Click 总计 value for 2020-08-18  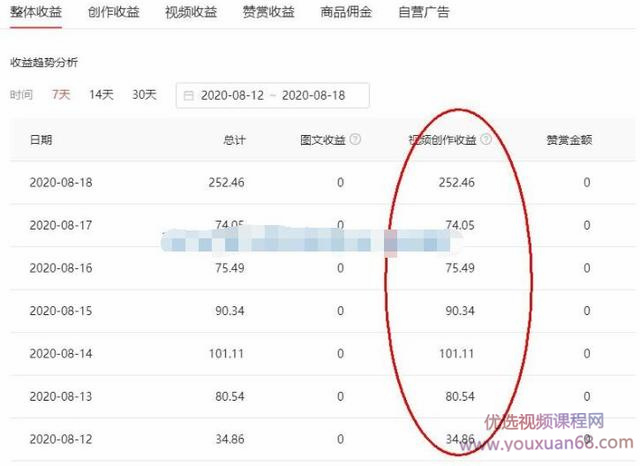[227, 182]
